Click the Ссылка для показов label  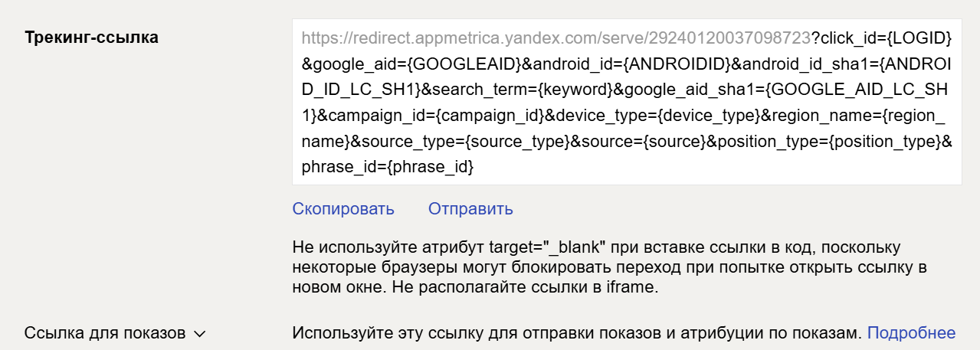(106, 333)
